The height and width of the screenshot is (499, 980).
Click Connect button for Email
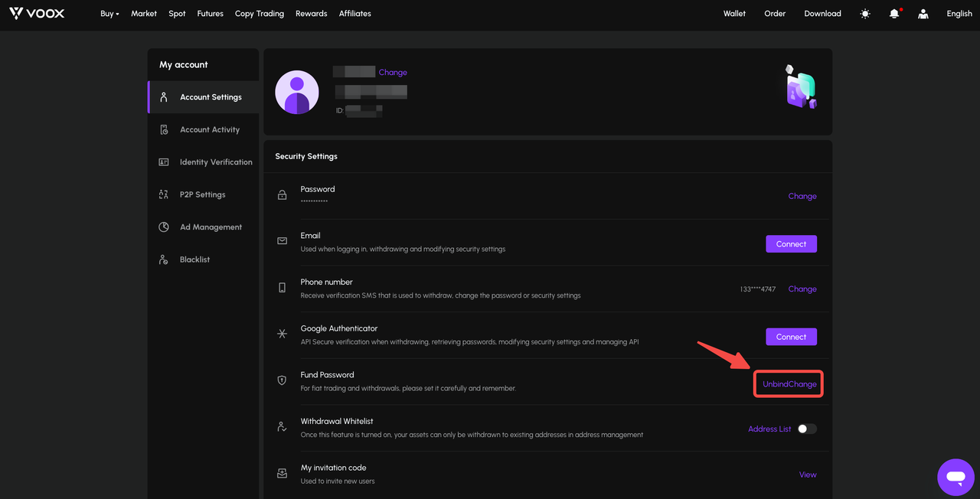point(791,244)
